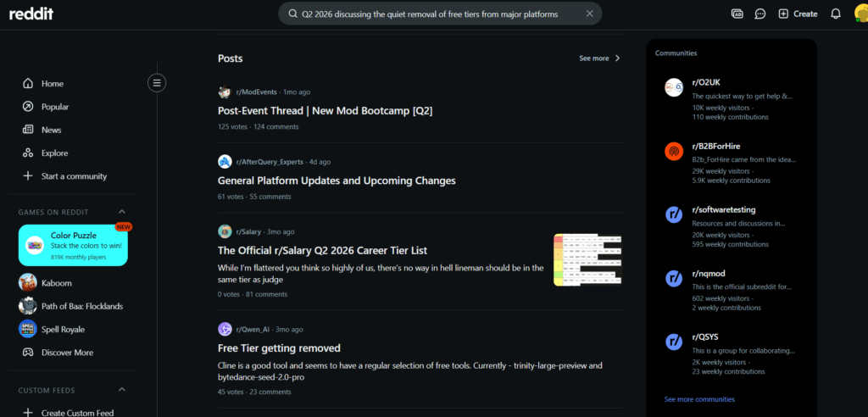Image resolution: width=868 pixels, height=417 pixels.
Task: Toggle the sidebar collapse hamburger button
Action: [x=157, y=83]
